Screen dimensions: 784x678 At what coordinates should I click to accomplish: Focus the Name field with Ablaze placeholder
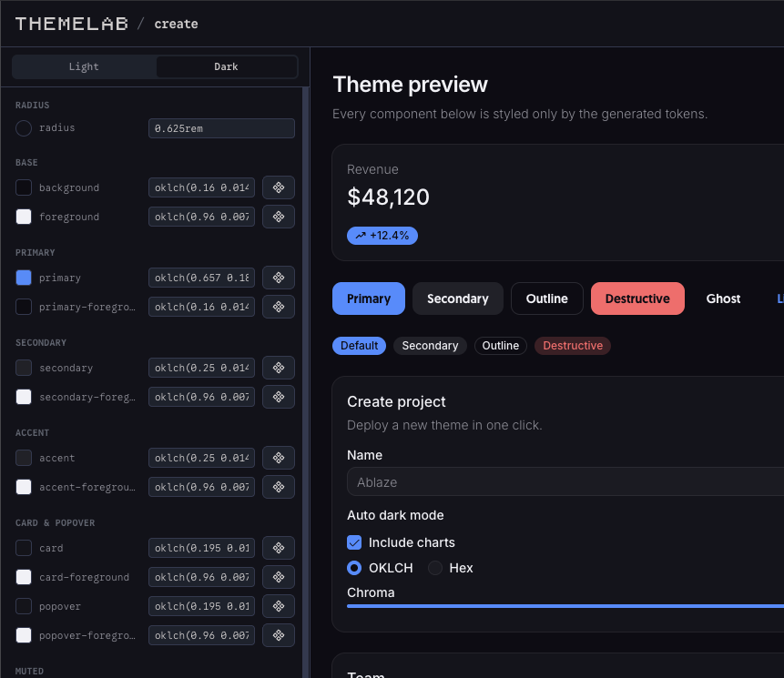click(x=565, y=481)
